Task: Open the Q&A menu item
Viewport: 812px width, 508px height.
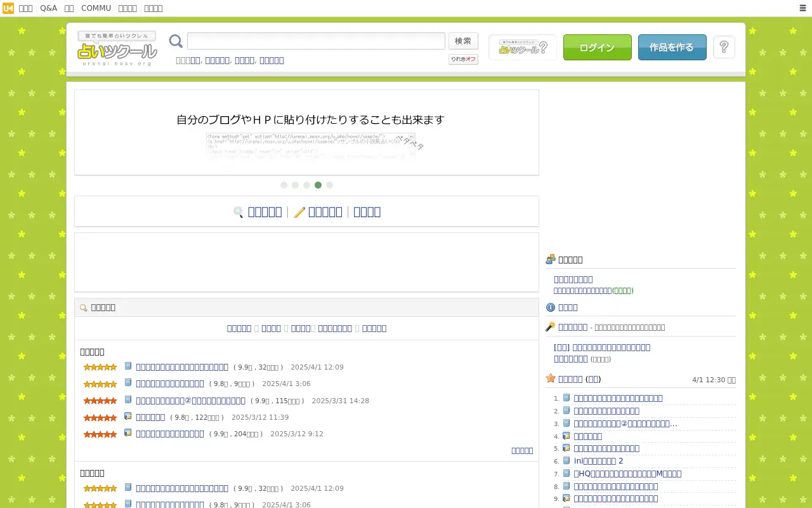Action: click(x=48, y=8)
